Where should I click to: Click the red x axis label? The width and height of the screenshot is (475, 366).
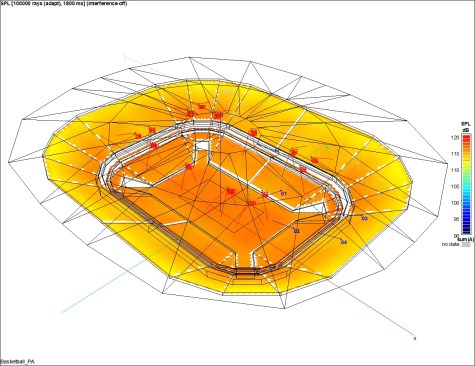(x=415, y=339)
